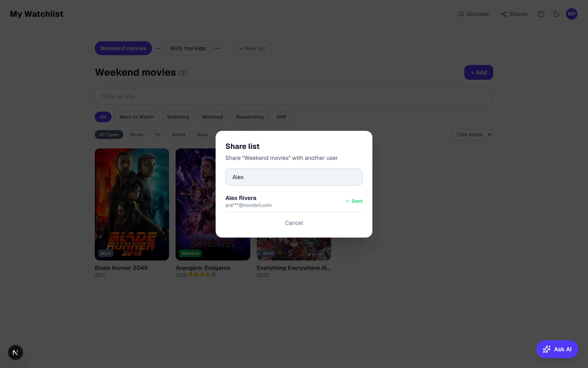Filter by Docu type
Image resolution: width=588 pixels, height=368 pixels.
point(202,135)
